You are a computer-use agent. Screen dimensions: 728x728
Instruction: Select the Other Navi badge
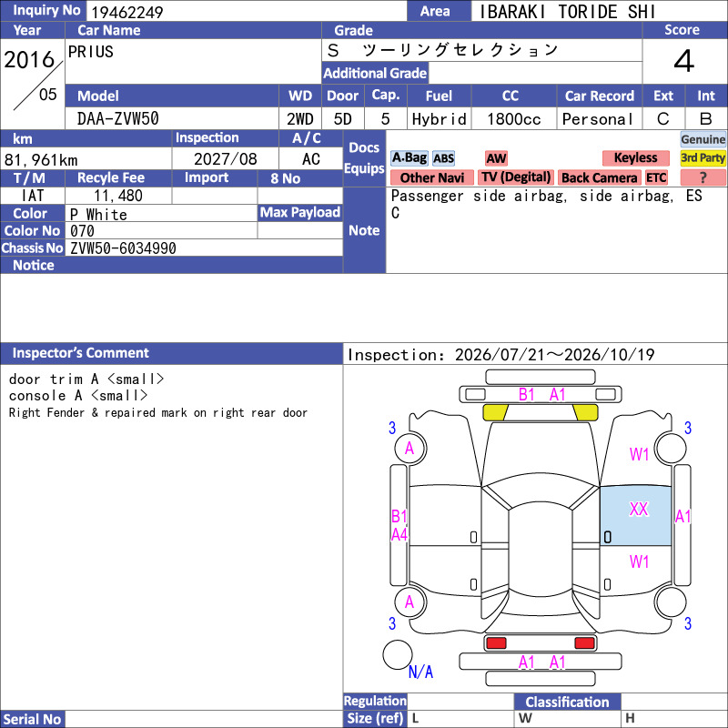[431, 177]
